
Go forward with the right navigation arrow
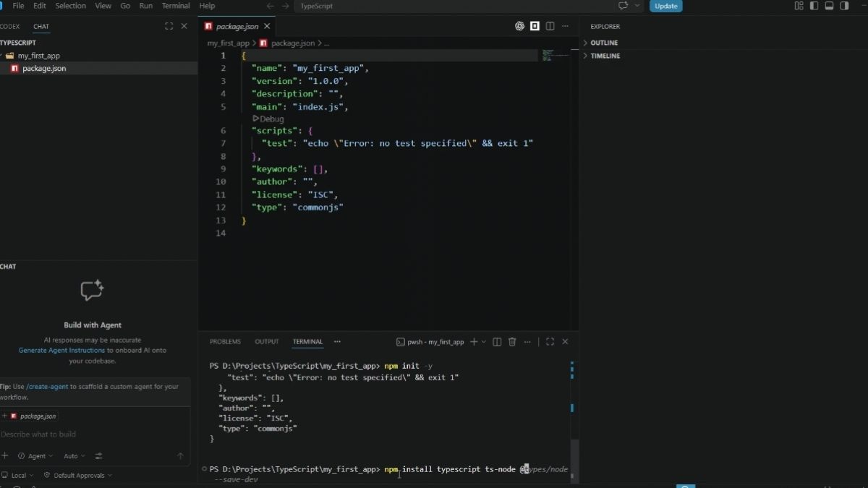pos(285,6)
